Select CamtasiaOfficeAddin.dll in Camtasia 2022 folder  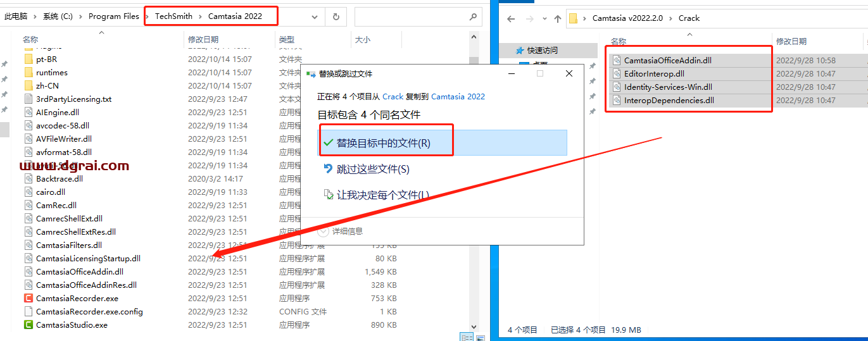point(80,271)
